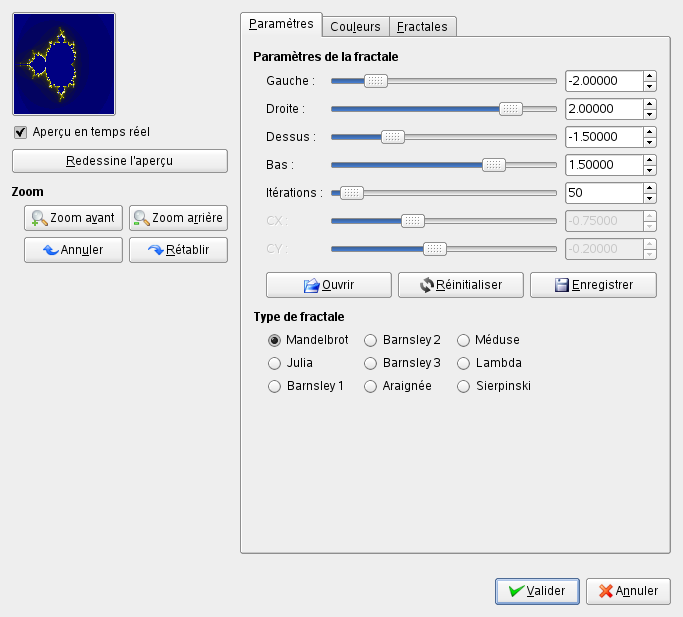Click the red cross on bottom Annuler
Screen dimensions: 683x617
[605, 591]
